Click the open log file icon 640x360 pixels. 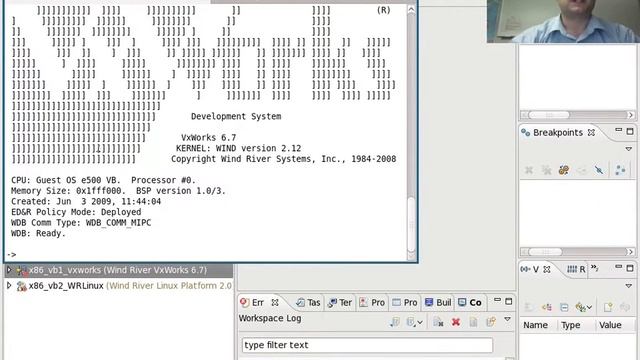click(473, 322)
